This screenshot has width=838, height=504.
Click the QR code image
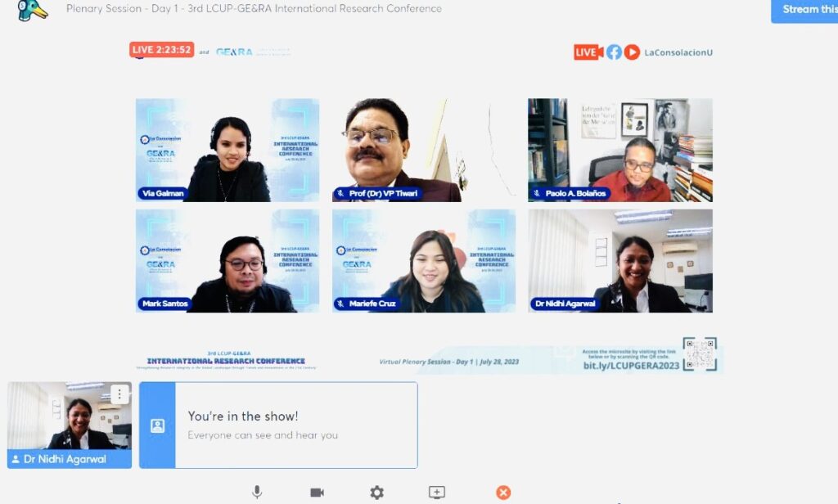700,354
